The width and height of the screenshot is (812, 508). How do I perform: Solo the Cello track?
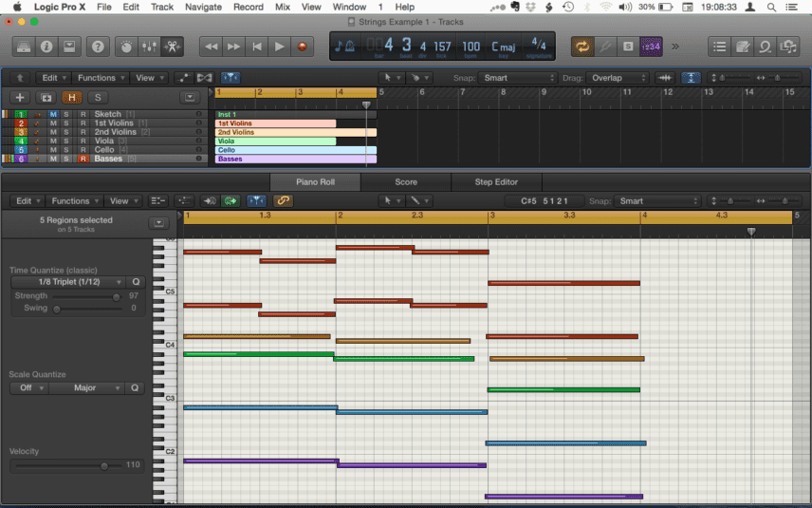(x=66, y=150)
